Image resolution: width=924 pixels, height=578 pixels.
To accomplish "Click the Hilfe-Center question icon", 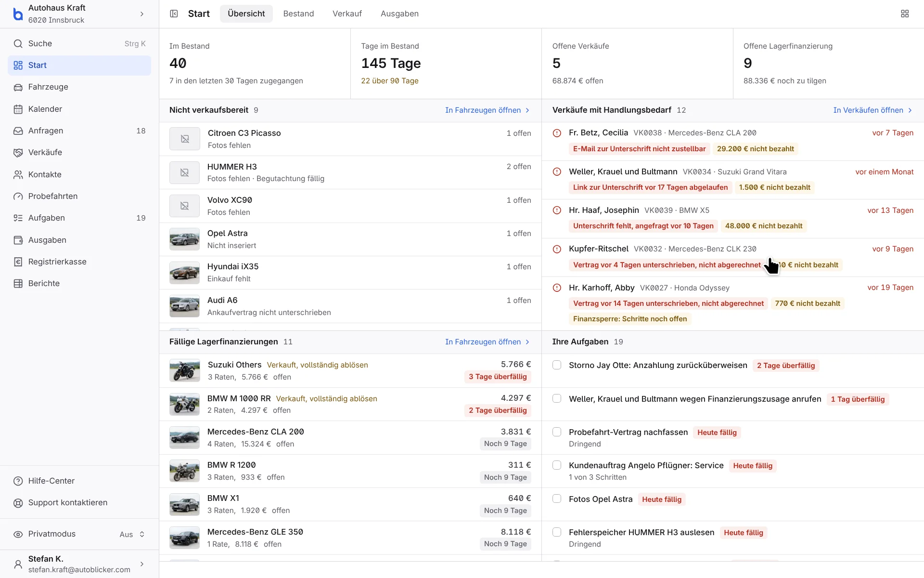I will point(18,481).
